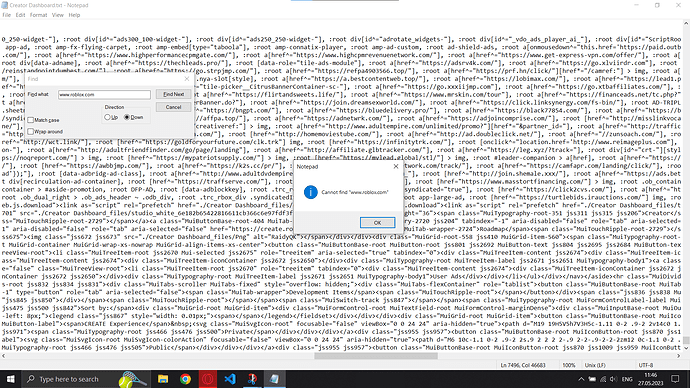This screenshot has width=690, height=388.
Task: Open the Opera browser taskbar icon
Action: [x=208, y=379]
